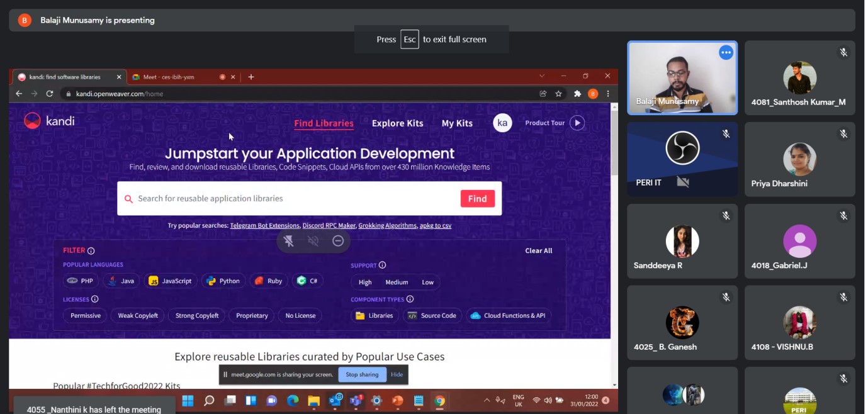Bookmark page with the star icon
Screen dimensions: 868x414
click(x=558, y=94)
